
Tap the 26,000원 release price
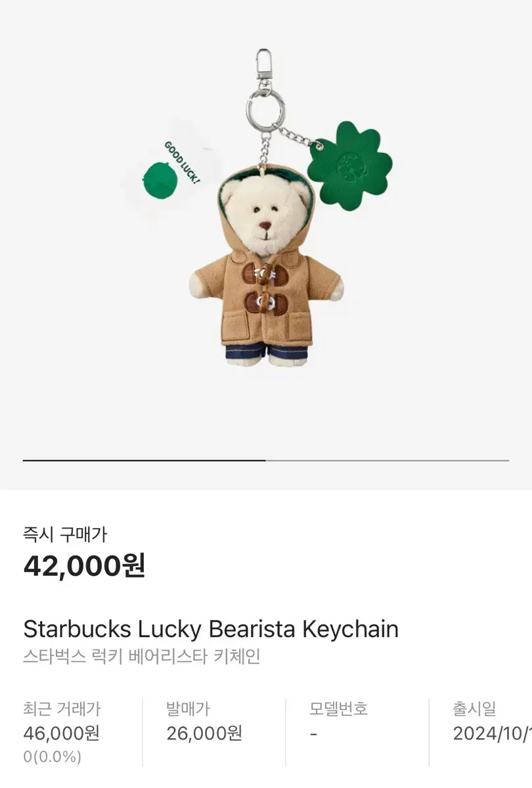(x=204, y=733)
